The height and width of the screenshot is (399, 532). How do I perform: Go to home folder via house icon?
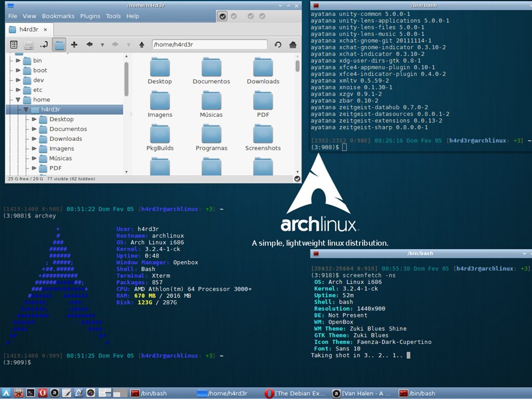293,45
